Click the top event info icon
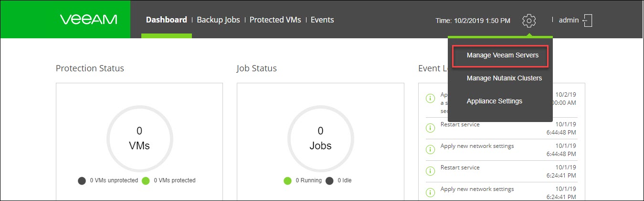Image resolution: width=644 pixels, height=201 pixels. pyautogui.click(x=430, y=99)
